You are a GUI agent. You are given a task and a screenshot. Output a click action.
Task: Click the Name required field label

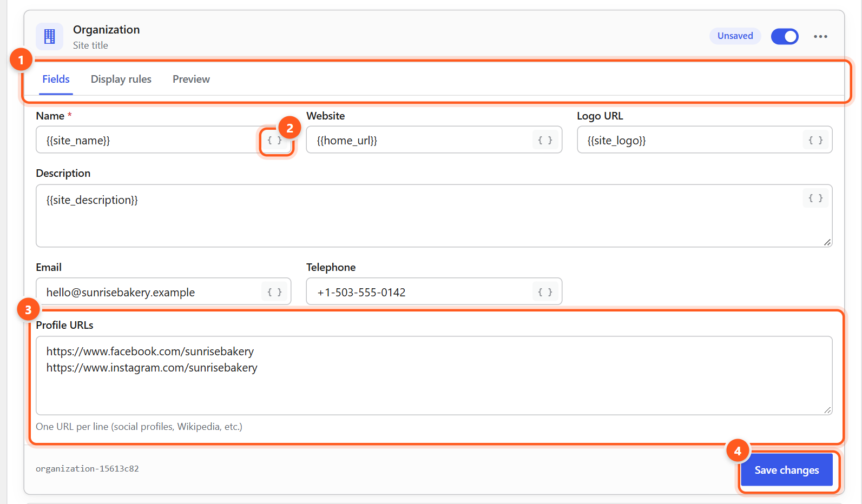point(54,116)
